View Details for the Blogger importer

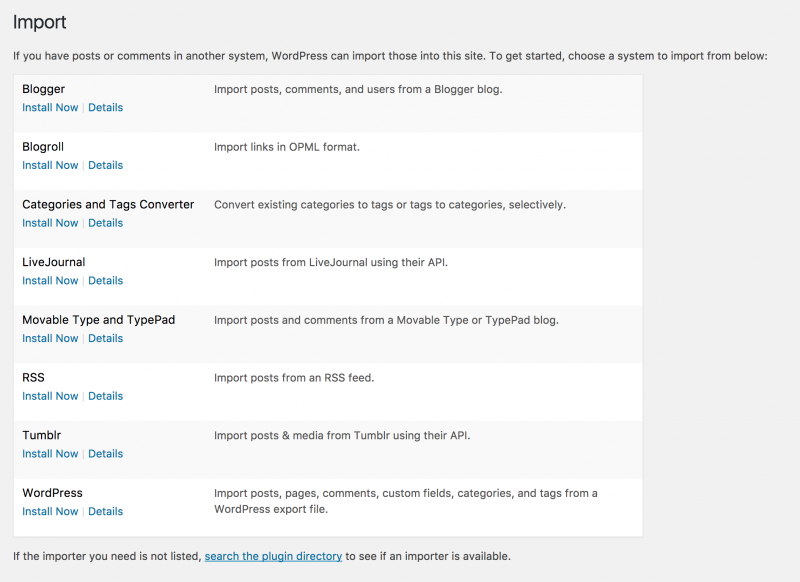point(105,107)
